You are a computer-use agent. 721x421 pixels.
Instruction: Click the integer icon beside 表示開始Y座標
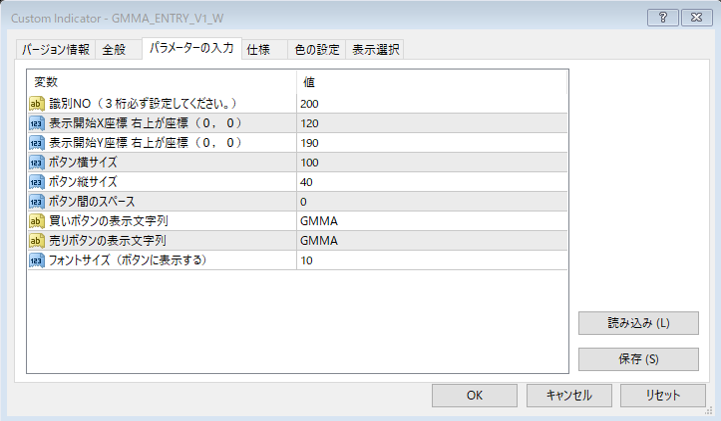37,142
